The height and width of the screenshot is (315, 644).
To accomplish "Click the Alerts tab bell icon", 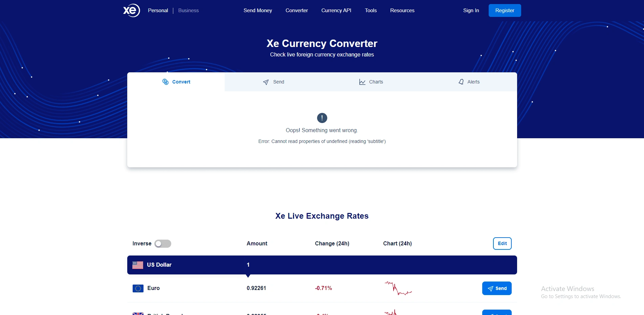I will point(461,82).
